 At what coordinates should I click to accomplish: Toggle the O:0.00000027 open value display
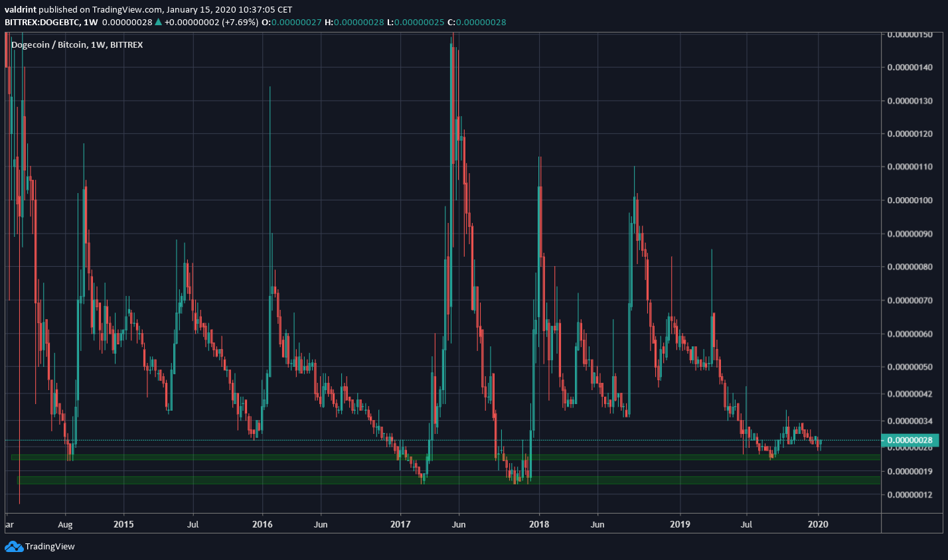point(289,22)
